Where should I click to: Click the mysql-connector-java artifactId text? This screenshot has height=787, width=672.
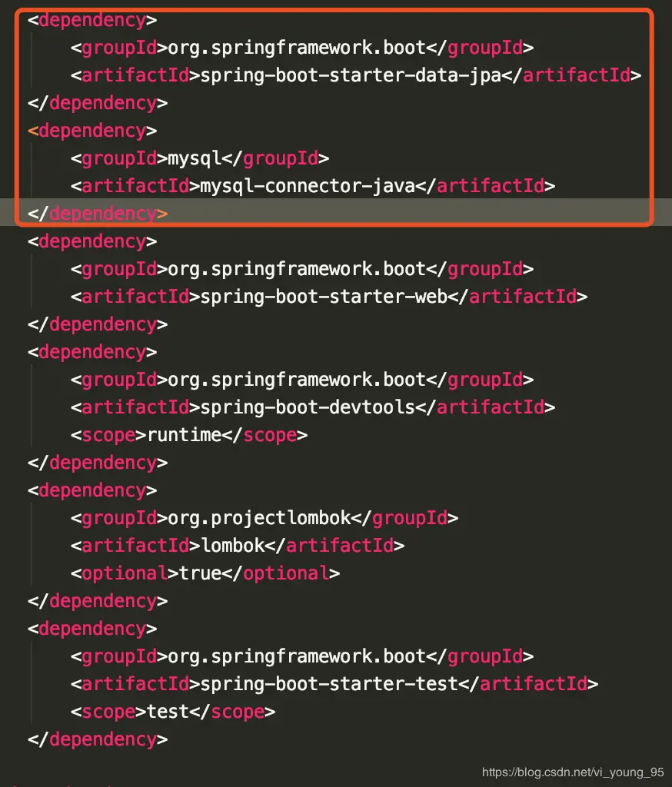(x=308, y=186)
